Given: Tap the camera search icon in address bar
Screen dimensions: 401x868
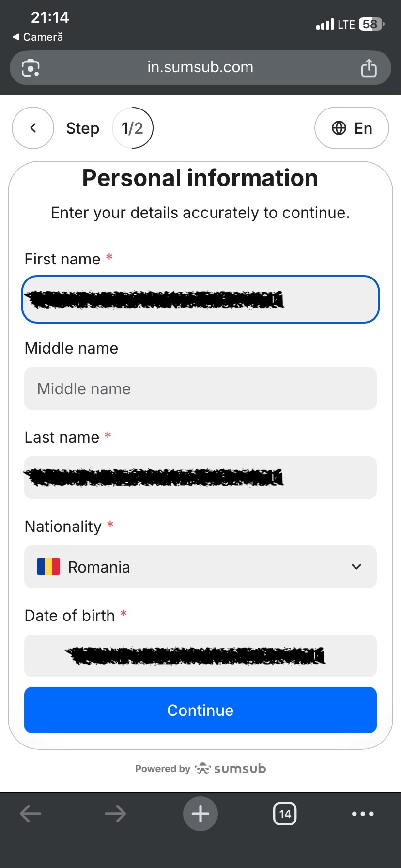Looking at the screenshot, I should point(31,68).
